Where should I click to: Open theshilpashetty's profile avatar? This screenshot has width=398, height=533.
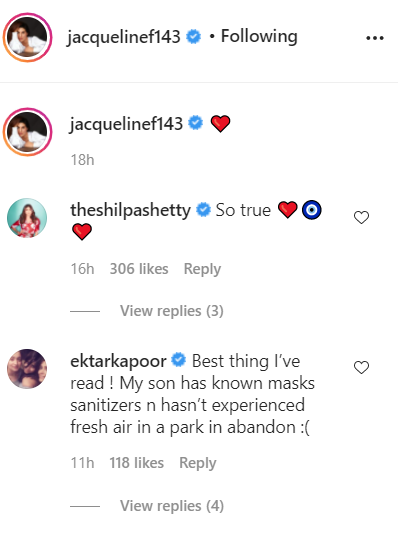[27, 218]
